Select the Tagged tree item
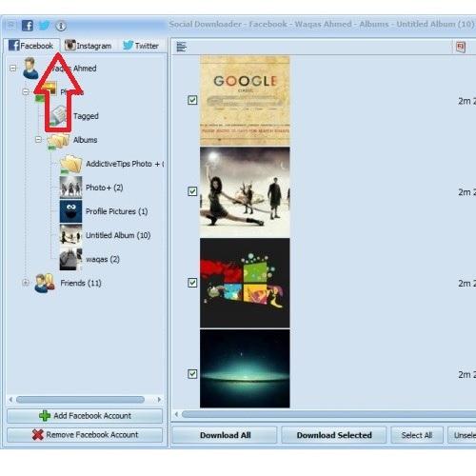Screen dimensions: 476x476 (86, 116)
